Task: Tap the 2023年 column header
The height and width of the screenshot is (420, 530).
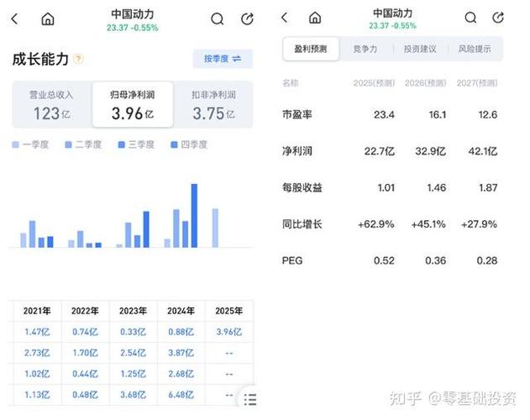Action: (x=134, y=311)
